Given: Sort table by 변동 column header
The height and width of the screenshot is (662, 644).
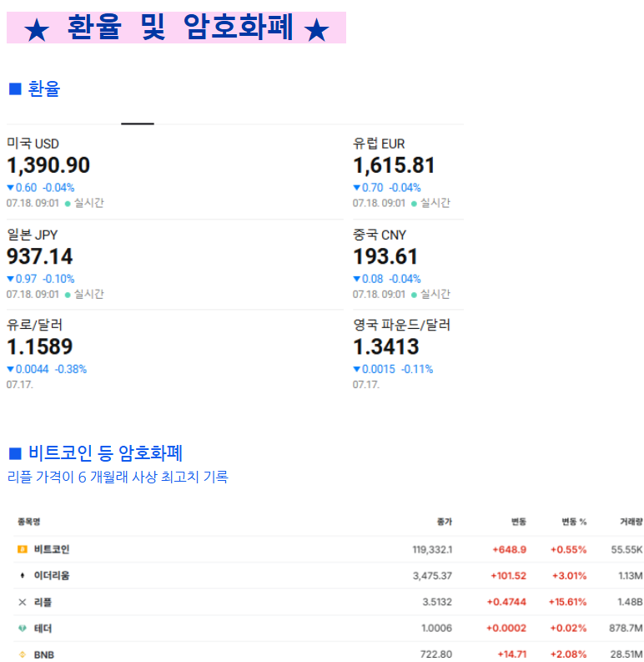Looking at the screenshot, I should (519, 522).
